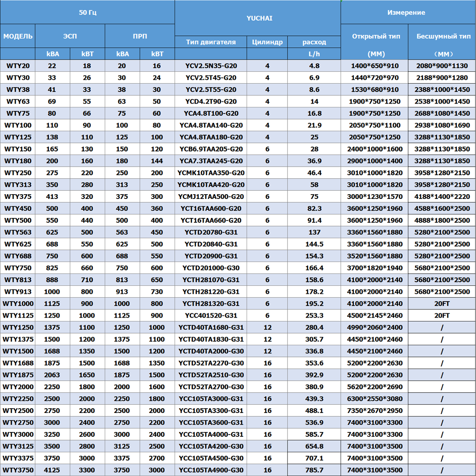Select the WTY20 model cell

pyautogui.click(x=18, y=66)
